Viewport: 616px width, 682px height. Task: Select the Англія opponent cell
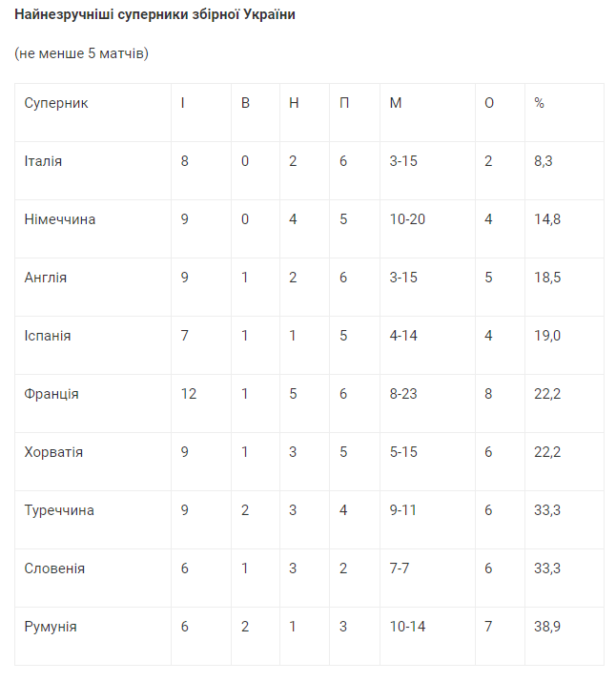click(45, 278)
